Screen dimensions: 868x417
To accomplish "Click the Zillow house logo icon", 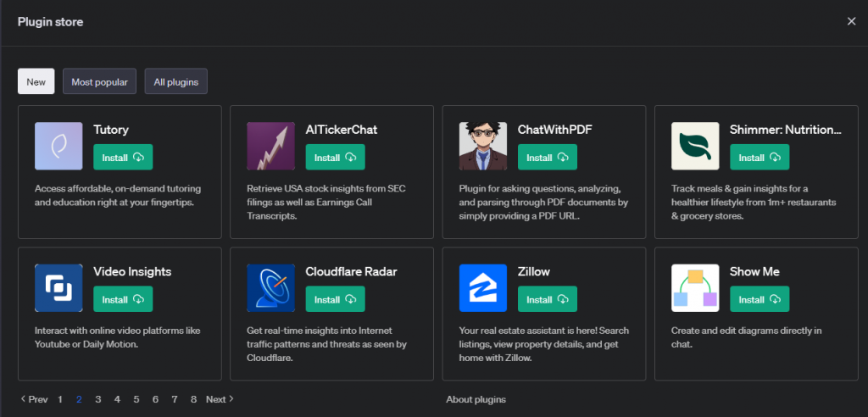I will [483, 287].
